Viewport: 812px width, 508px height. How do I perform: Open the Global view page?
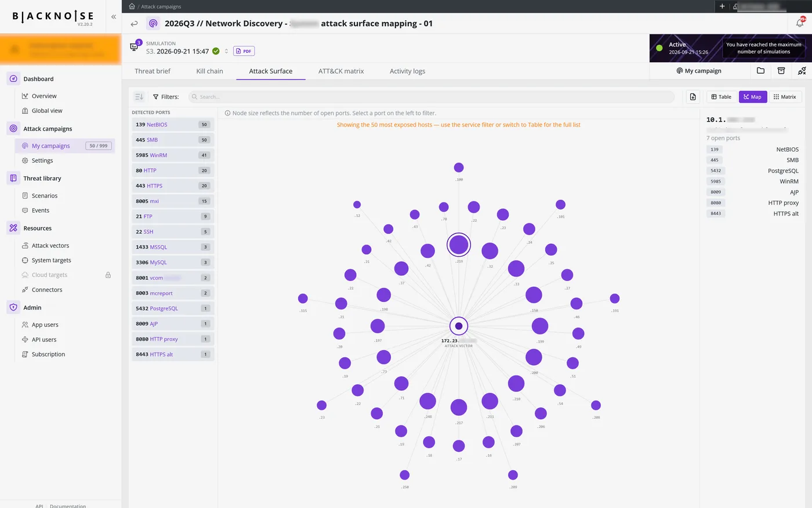(x=47, y=111)
